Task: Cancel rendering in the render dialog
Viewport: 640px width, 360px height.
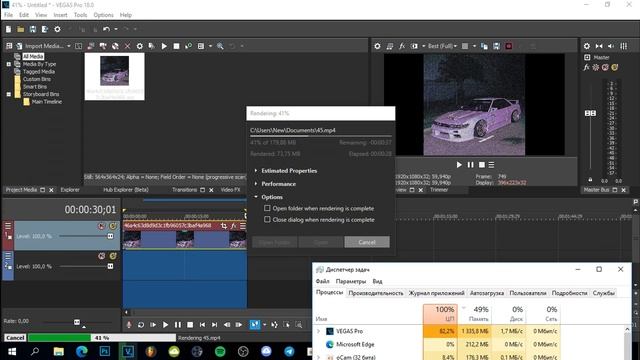Action: click(367, 242)
